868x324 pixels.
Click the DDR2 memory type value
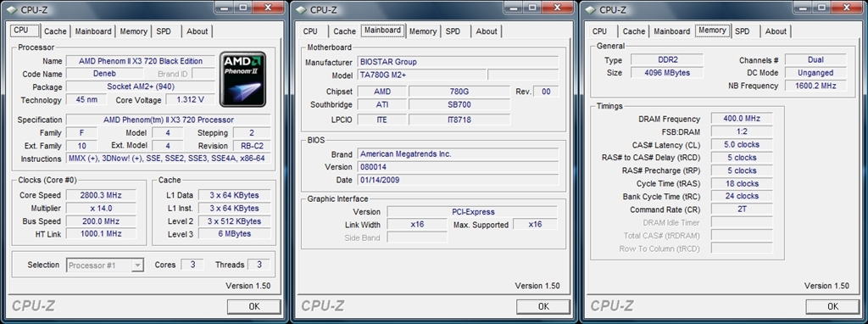(x=666, y=60)
